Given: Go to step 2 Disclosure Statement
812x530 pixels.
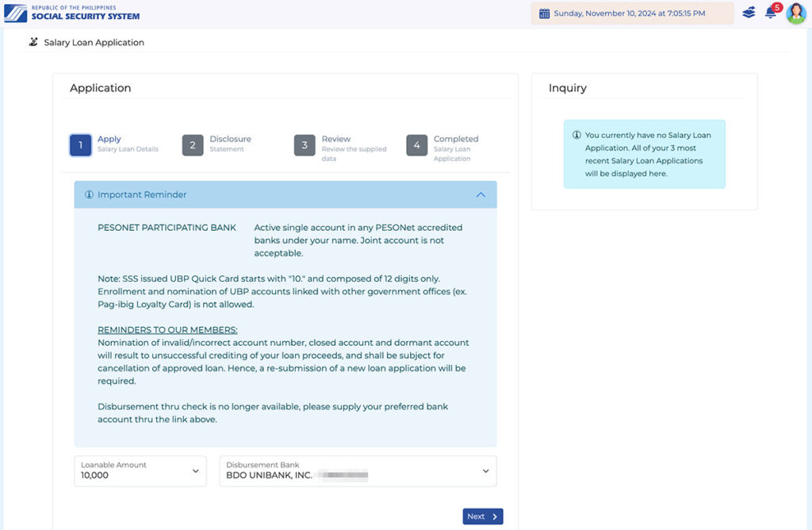Looking at the screenshot, I should click(193, 145).
